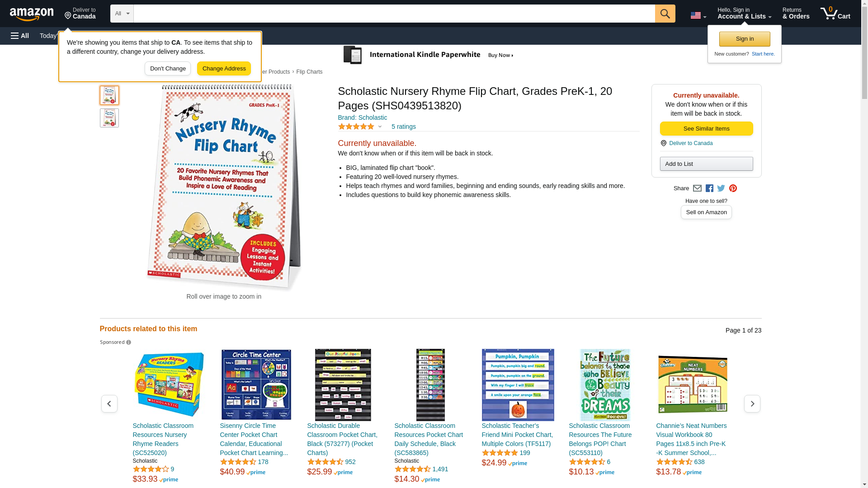Select the second product image thumbnail
This screenshot has height=488, width=868.
coord(109,118)
